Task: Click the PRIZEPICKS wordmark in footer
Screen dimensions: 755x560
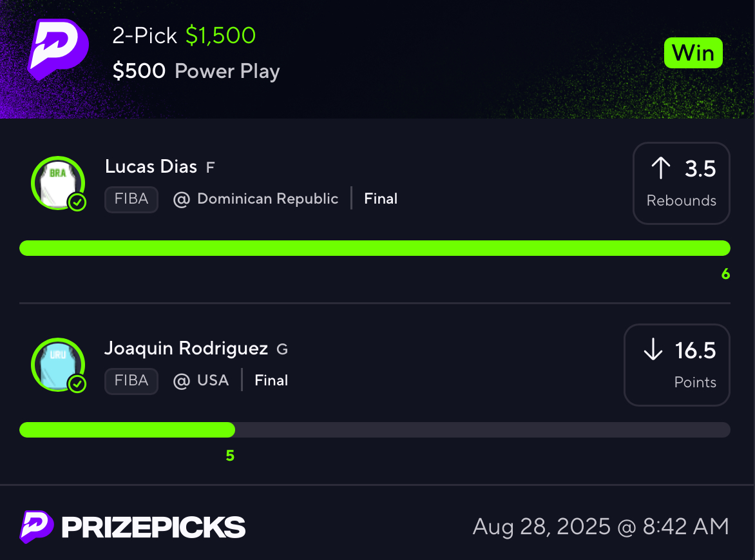Action: pos(153,527)
